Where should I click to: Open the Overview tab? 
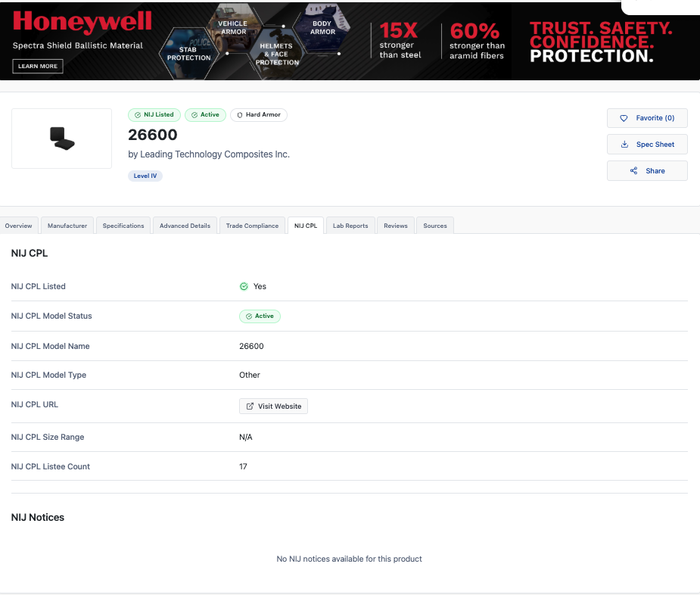pos(18,226)
